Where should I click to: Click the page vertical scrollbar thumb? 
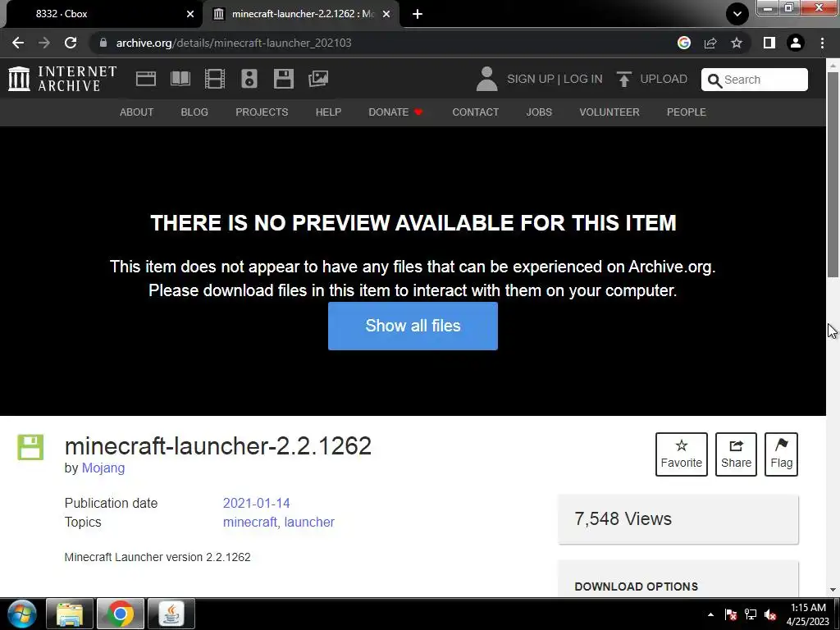point(833,174)
